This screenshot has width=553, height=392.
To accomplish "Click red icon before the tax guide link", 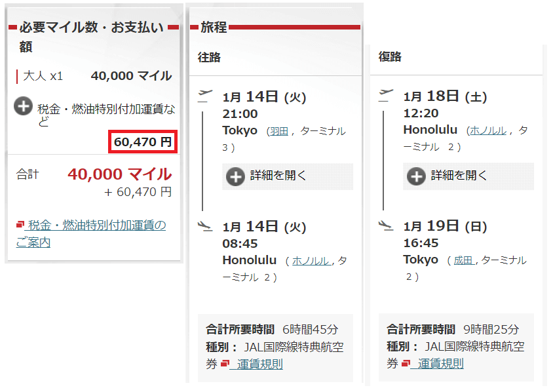I will tap(20, 224).
